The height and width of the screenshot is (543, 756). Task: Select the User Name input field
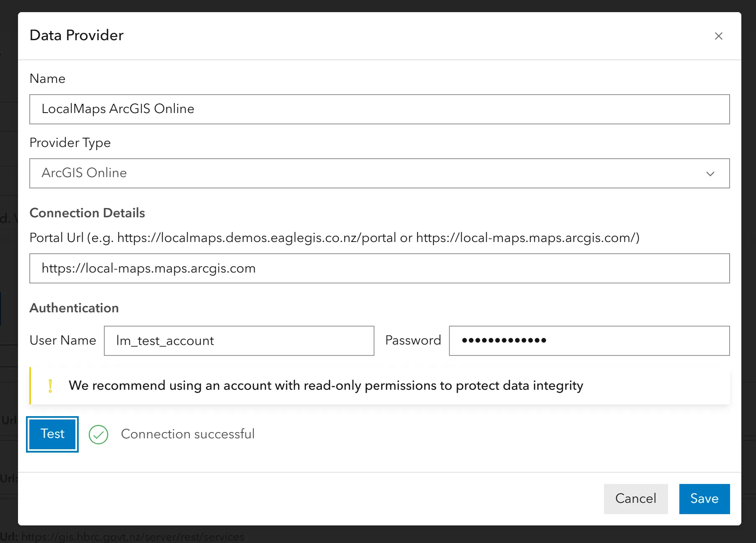tap(239, 341)
